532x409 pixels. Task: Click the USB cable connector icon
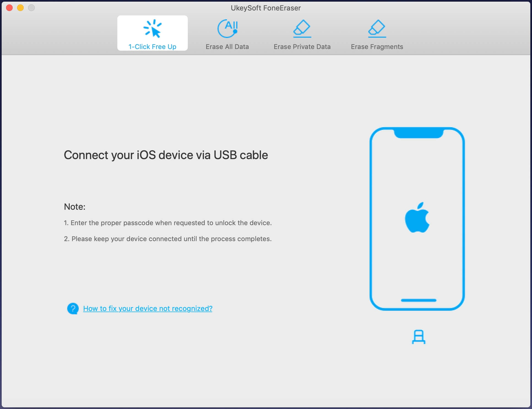tap(419, 337)
